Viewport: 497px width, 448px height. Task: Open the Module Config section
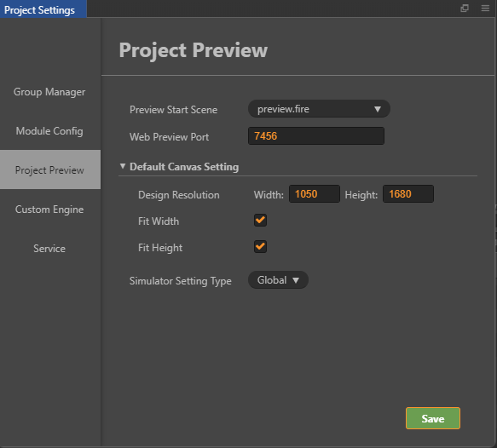[49, 131]
